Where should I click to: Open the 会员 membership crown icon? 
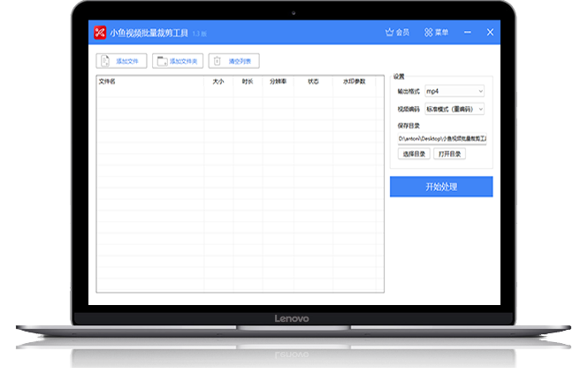point(389,32)
